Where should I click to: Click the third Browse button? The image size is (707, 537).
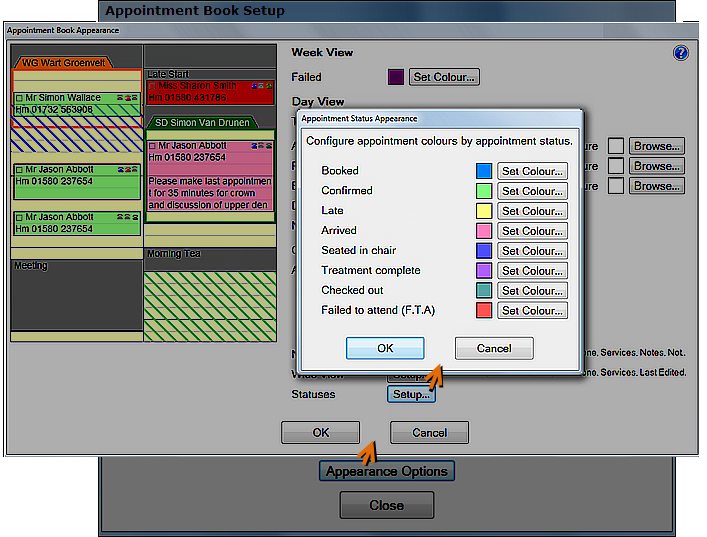657,186
